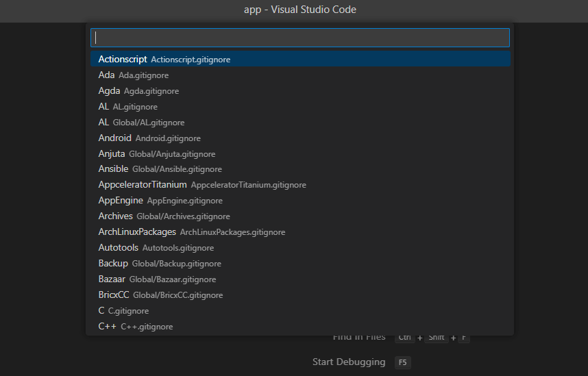
Task: Pick the Archives gitignore entry
Action: [164, 216]
